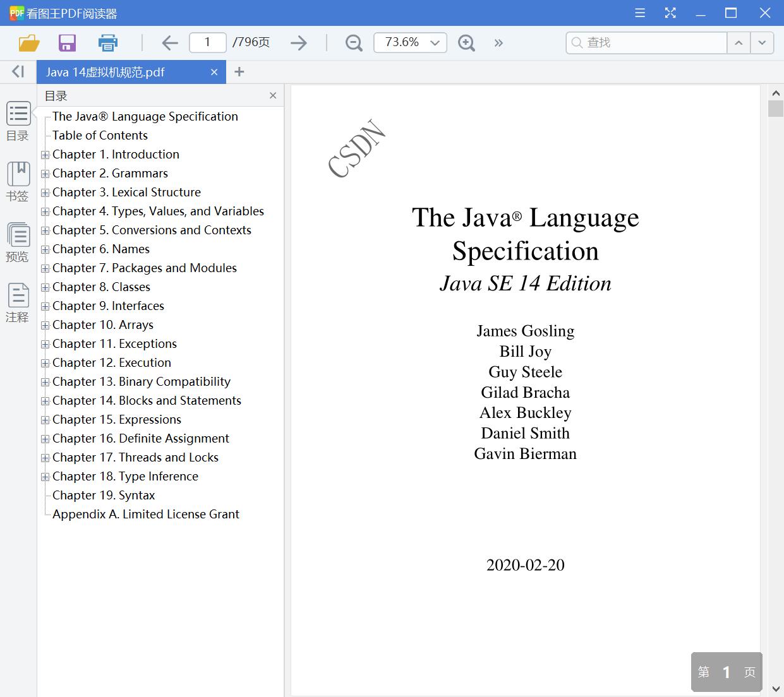Jump to previous search result arrow
784x697 pixels.
(x=739, y=43)
